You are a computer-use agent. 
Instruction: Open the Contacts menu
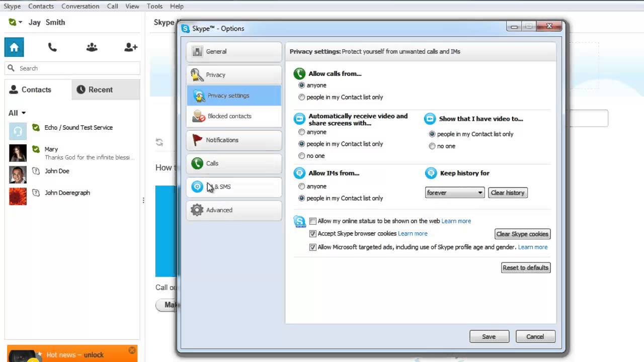pos(41,6)
